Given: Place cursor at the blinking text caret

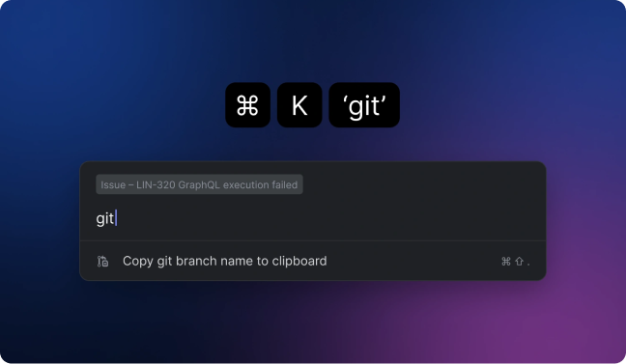Looking at the screenshot, I should click(116, 218).
